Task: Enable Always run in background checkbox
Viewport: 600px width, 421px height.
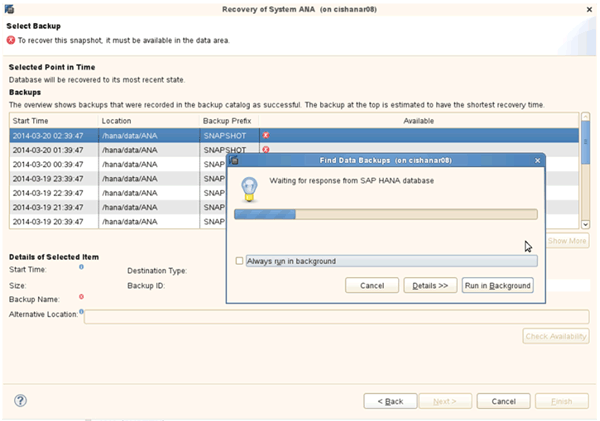Action: 238,261
